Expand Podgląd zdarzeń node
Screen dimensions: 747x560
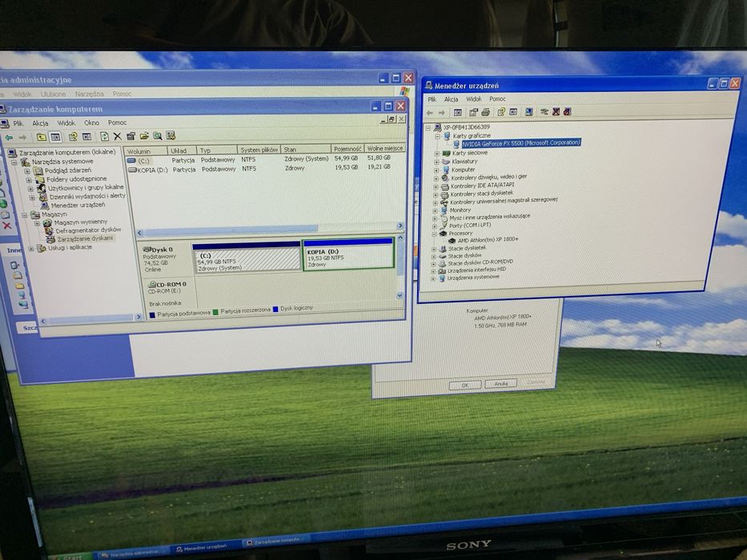point(28,171)
